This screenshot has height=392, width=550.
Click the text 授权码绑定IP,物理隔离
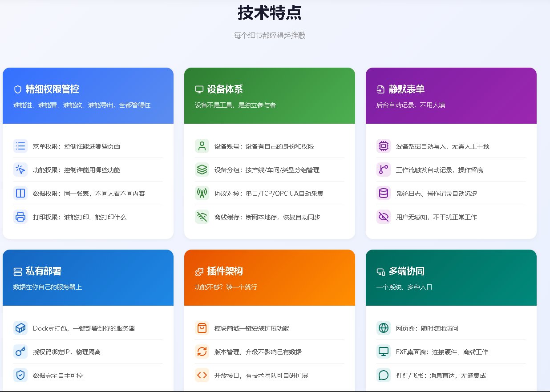click(67, 352)
